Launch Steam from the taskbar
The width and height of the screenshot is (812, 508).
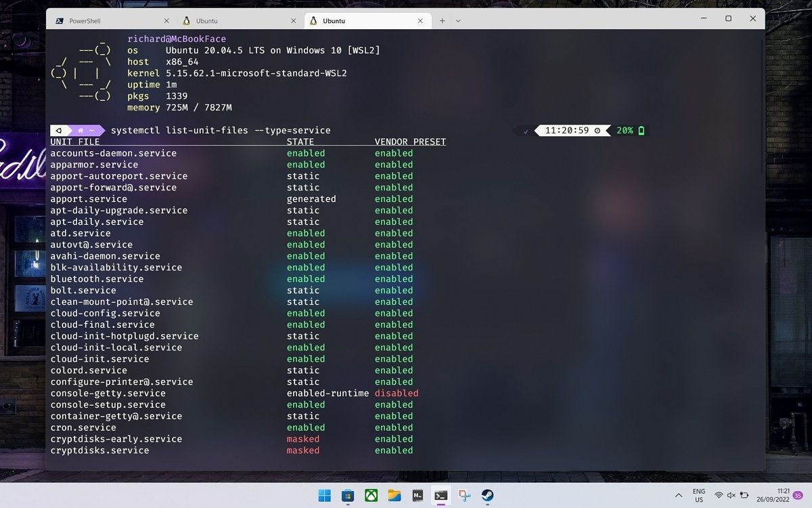pos(487,495)
